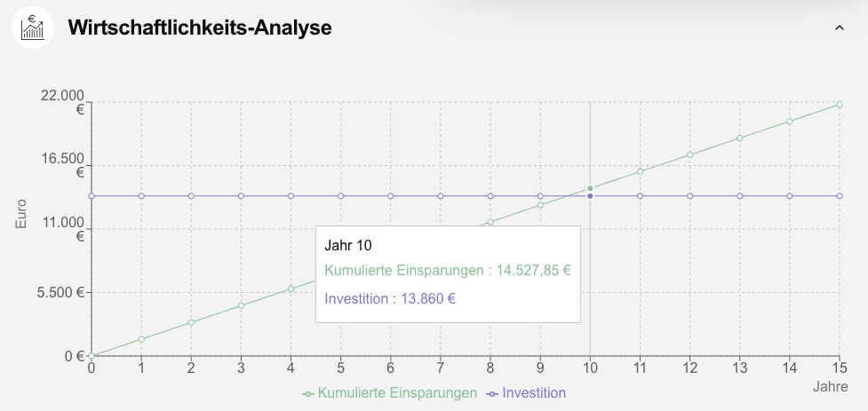Viewport: 868px width, 411px height.
Task: Click the Jahr 10 tooltip title
Action: (348, 245)
